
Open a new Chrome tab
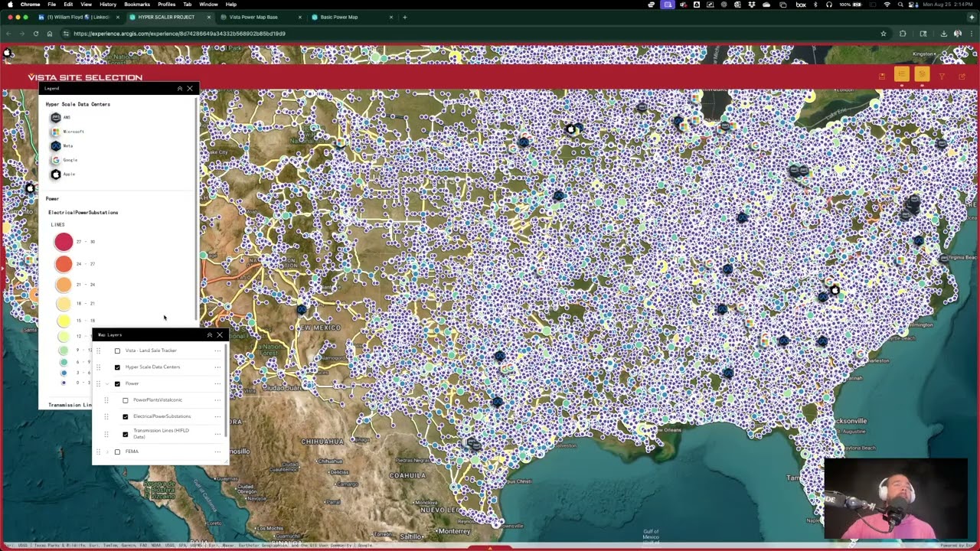(x=405, y=17)
